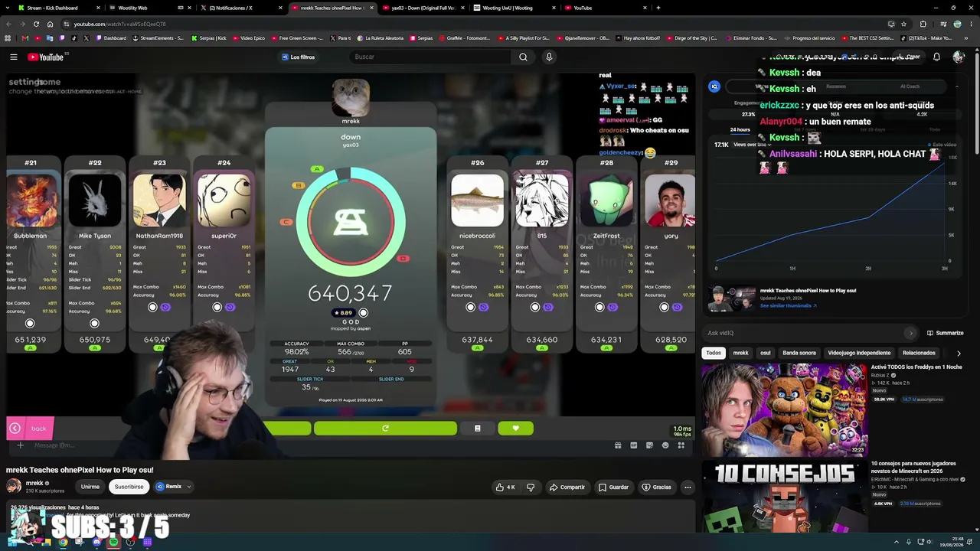
Task: Open the See similar thumbnails link
Action: [788, 305]
